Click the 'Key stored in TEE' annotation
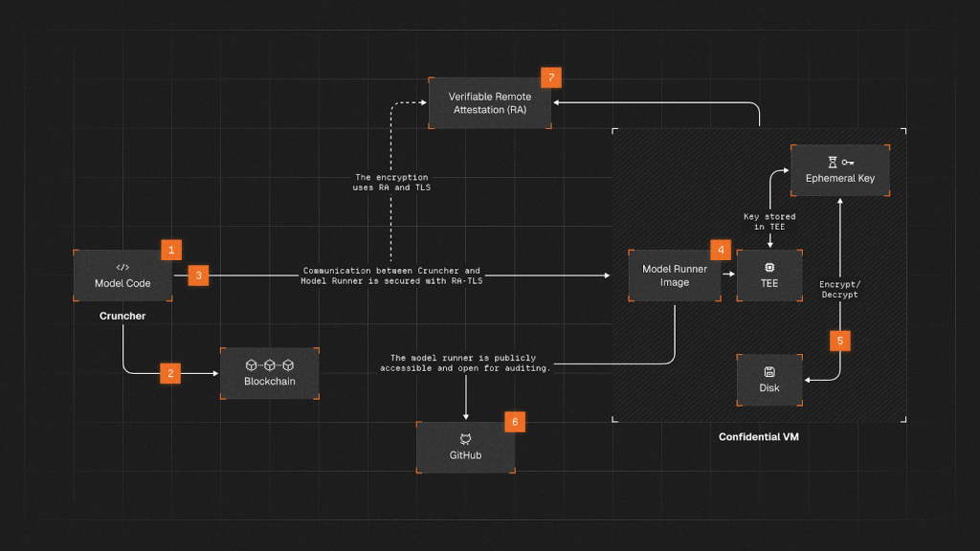 coord(769,222)
